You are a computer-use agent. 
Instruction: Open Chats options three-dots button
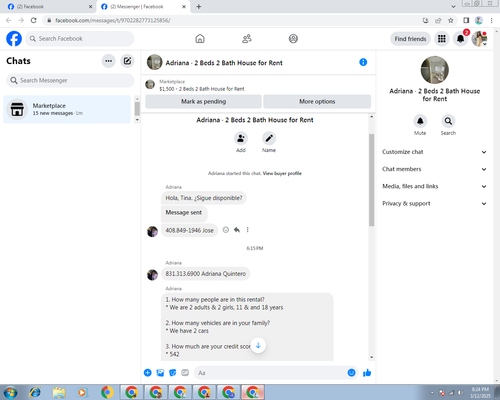point(108,61)
